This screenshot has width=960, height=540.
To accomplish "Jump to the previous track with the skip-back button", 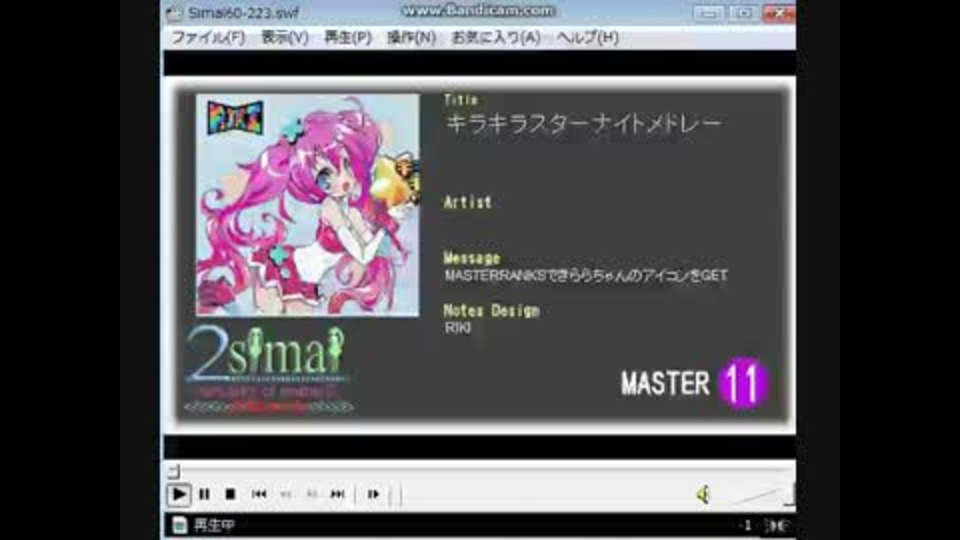I will click(259, 494).
